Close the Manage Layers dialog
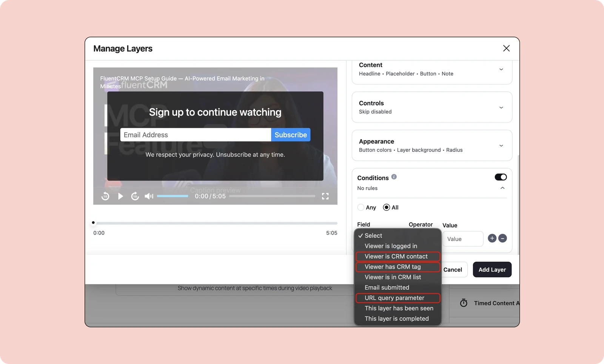 pyautogui.click(x=506, y=48)
